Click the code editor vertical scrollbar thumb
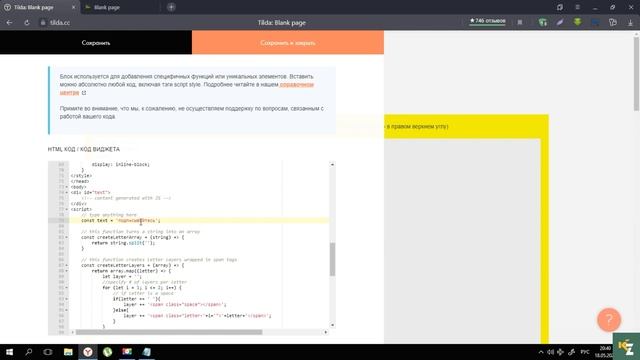 [x=332, y=259]
